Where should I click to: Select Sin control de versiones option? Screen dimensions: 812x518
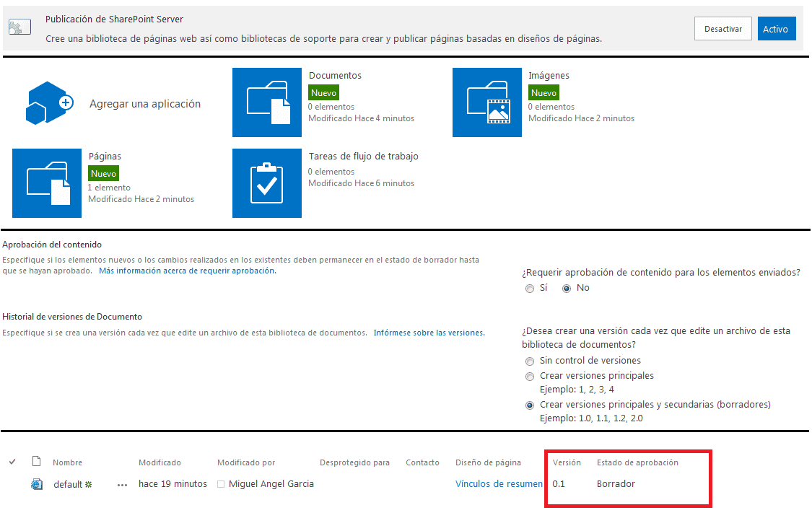529,361
